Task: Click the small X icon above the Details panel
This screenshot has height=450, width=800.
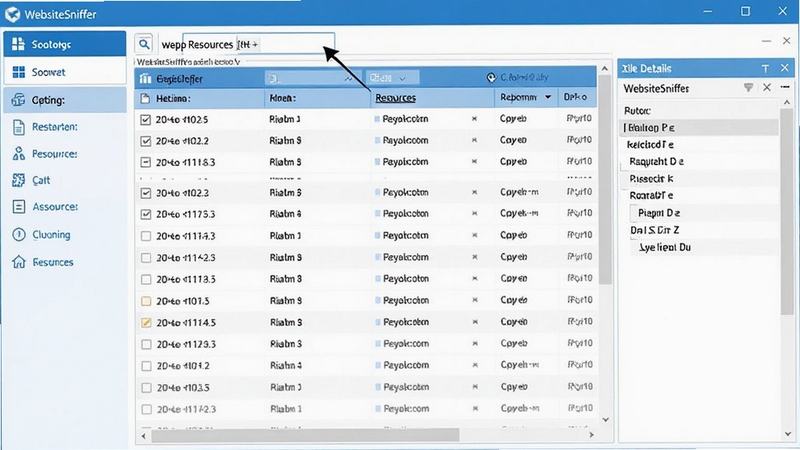Action: [786, 41]
